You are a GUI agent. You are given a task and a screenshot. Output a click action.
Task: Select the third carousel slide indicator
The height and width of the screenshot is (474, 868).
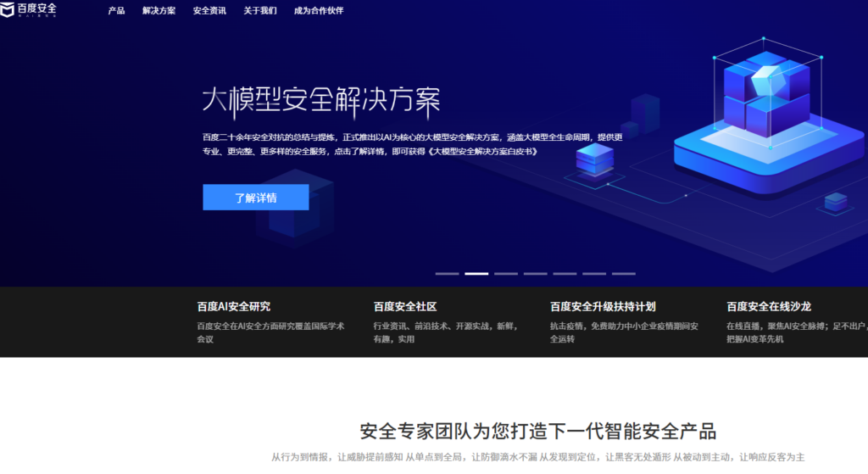[506, 274]
